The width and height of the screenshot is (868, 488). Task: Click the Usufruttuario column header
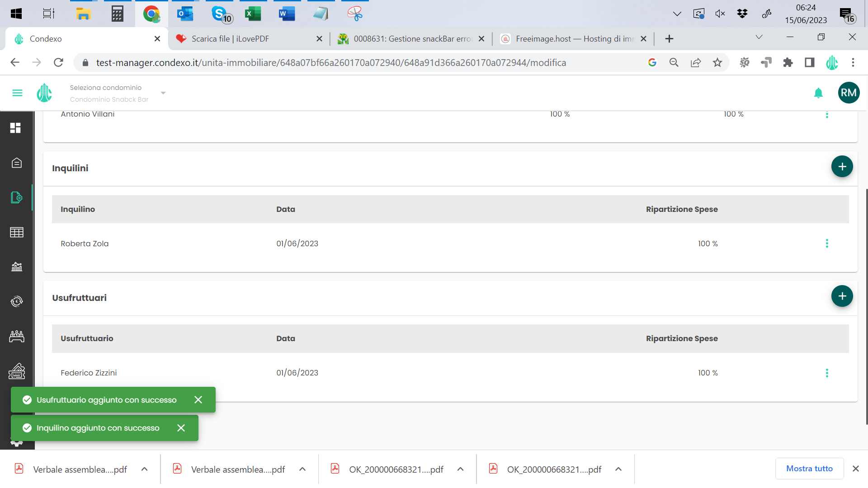(x=87, y=338)
